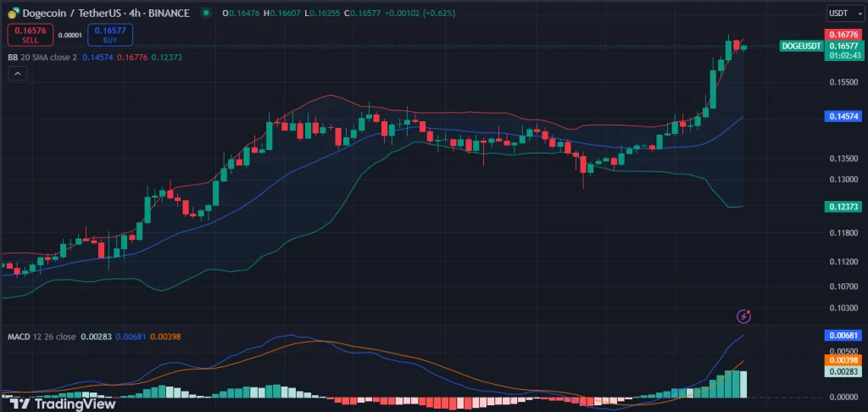Collapse the indicator legend with chevron button
Image resolution: width=868 pixels, height=412 pixels.
[19, 74]
